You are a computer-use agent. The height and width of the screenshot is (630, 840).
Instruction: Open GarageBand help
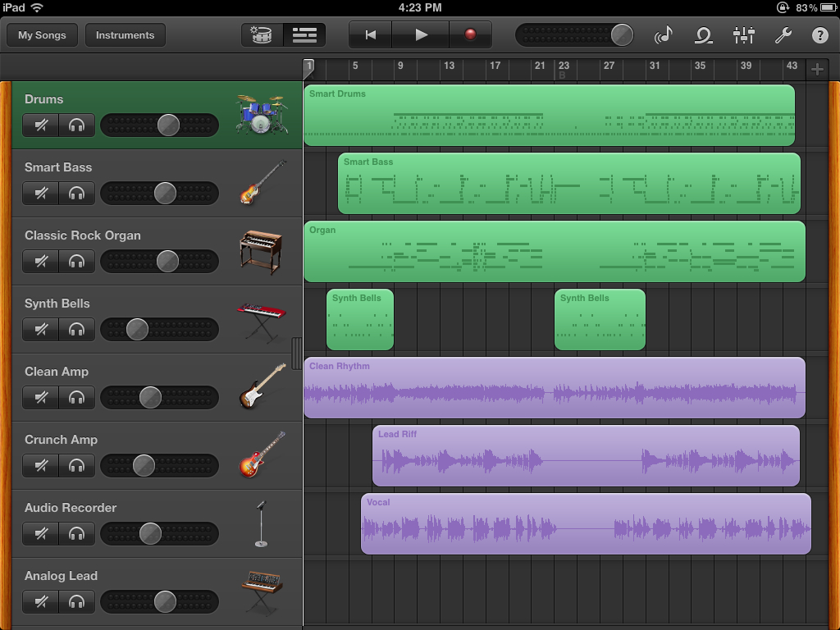820,35
